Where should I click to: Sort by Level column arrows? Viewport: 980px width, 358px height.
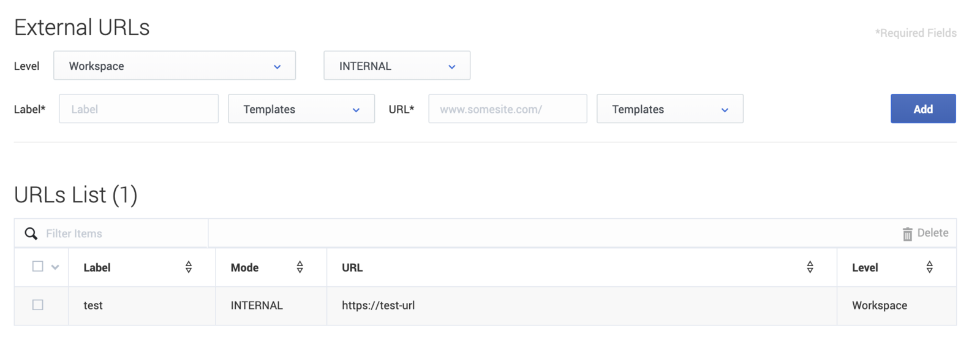pos(929,267)
